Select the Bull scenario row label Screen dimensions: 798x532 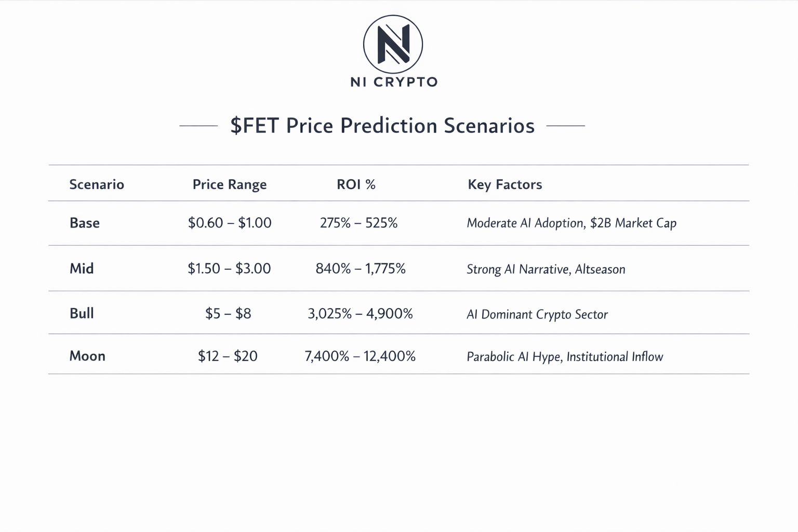click(x=82, y=313)
